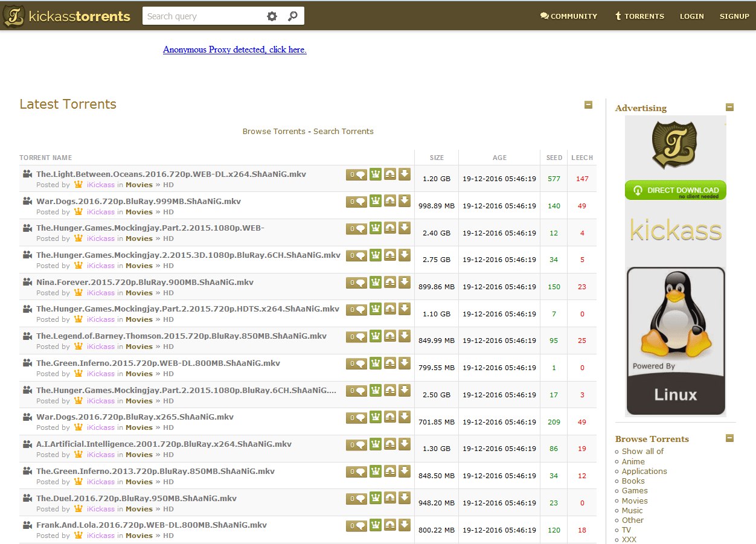The height and width of the screenshot is (544, 756).
Task: Click verified crown on Green.Inferno.2015 WEB-DL row
Action: (x=376, y=363)
